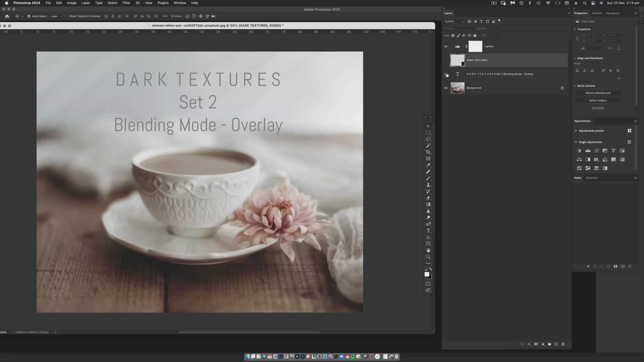
Task: Enable the Show Transform Controls checkbox
Action: [x=66, y=16]
